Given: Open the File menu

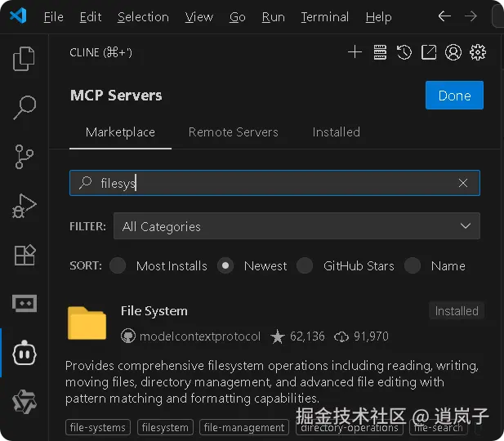Looking at the screenshot, I should pos(54,16).
